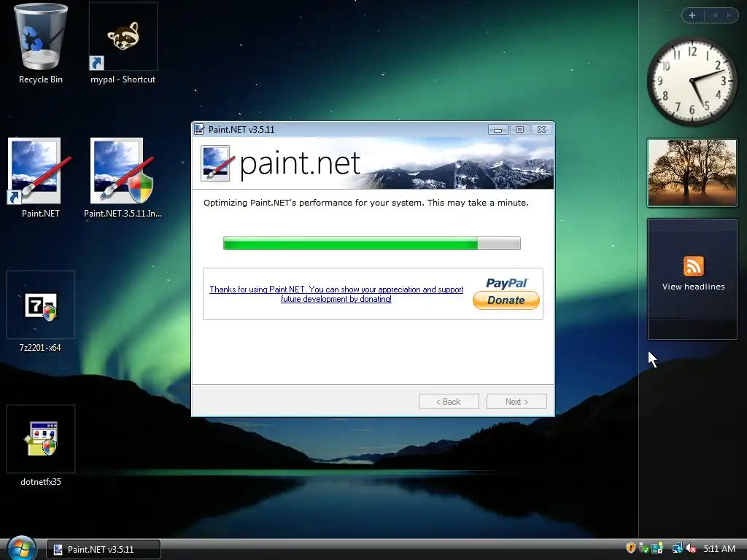Click the 5:11 AM taskbar clock
The height and width of the screenshot is (560, 747).
pyautogui.click(x=719, y=548)
